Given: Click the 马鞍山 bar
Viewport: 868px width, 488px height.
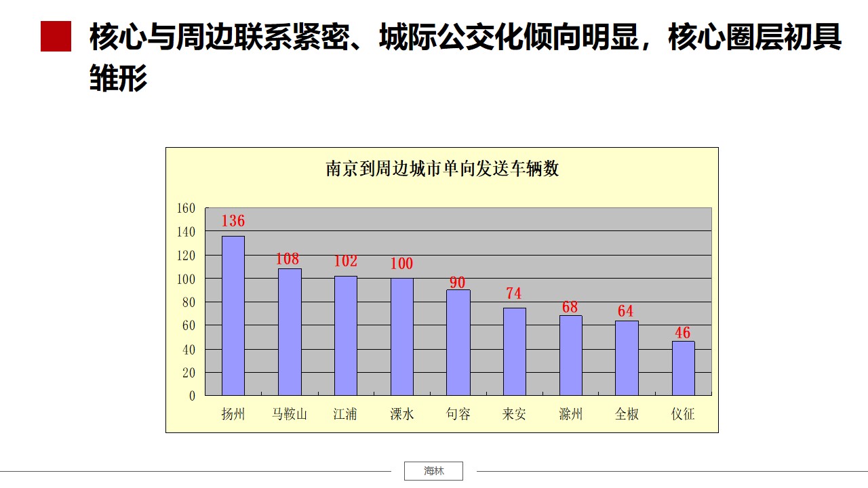Looking at the screenshot, I should click(x=290, y=332).
